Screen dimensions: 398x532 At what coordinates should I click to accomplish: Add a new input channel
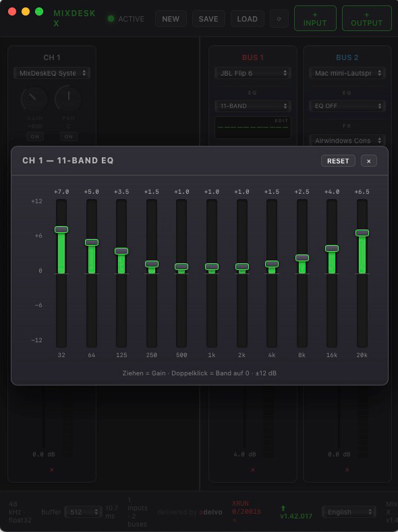(315, 19)
